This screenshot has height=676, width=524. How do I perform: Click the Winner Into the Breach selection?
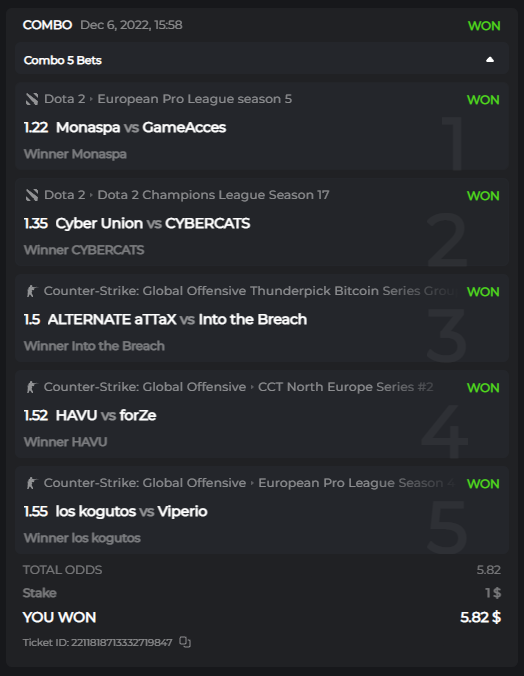[94, 346]
